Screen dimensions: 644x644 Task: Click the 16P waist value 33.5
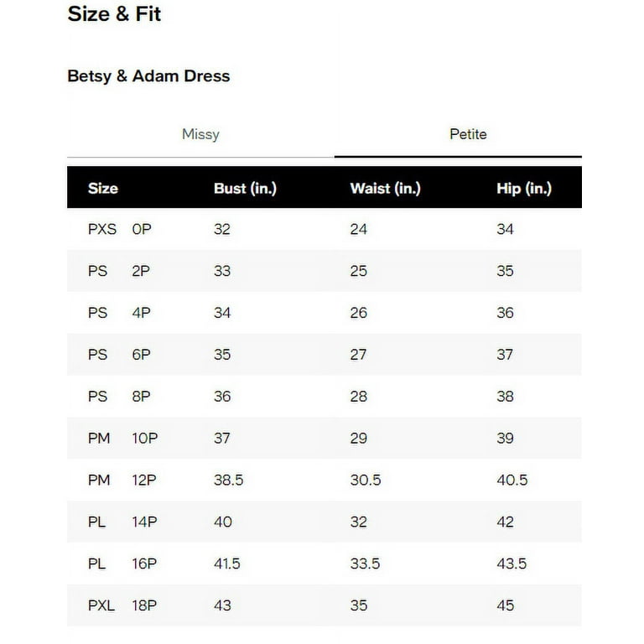pos(365,563)
